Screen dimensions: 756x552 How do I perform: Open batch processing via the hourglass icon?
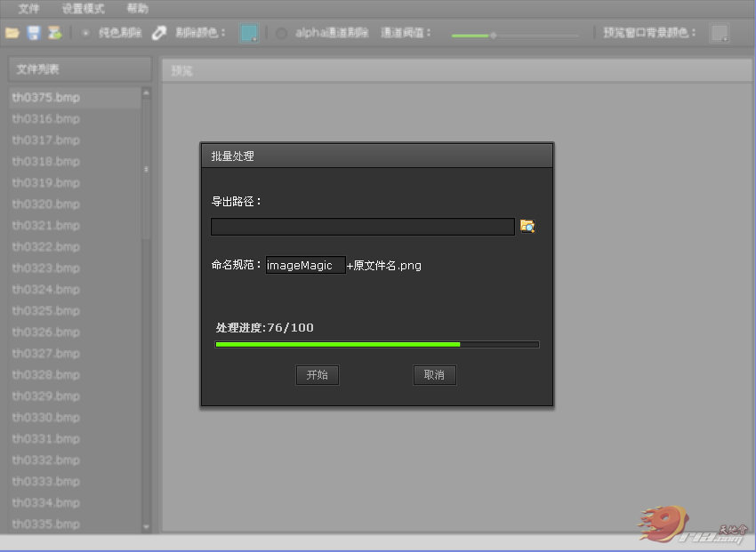(x=55, y=33)
